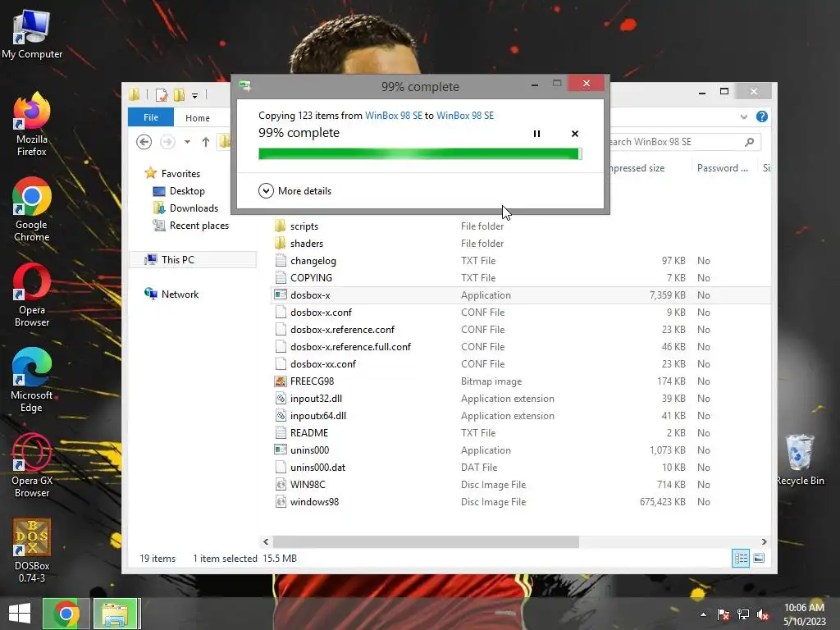Select Network in the navigation pane

pyautogui.click(x=180, y=294)
